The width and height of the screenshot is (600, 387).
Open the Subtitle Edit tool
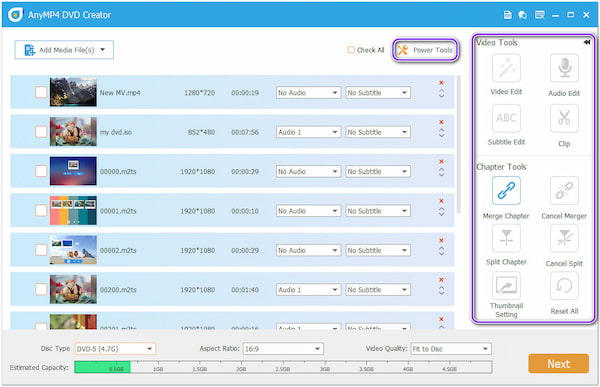[x=506, y=118]
